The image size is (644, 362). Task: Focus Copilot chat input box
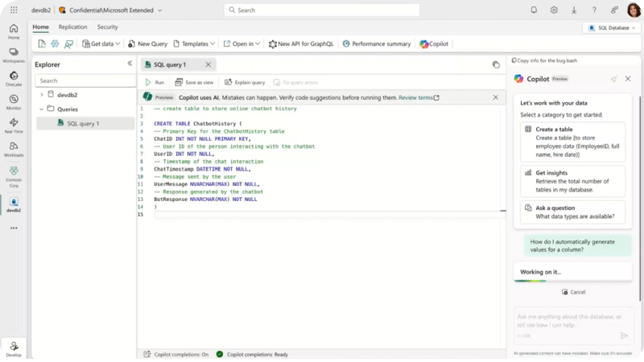point(572,325)
